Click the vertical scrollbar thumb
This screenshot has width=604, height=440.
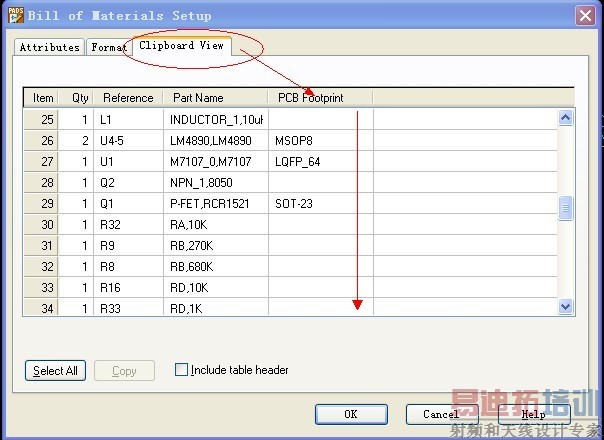(x=565, y=208)
